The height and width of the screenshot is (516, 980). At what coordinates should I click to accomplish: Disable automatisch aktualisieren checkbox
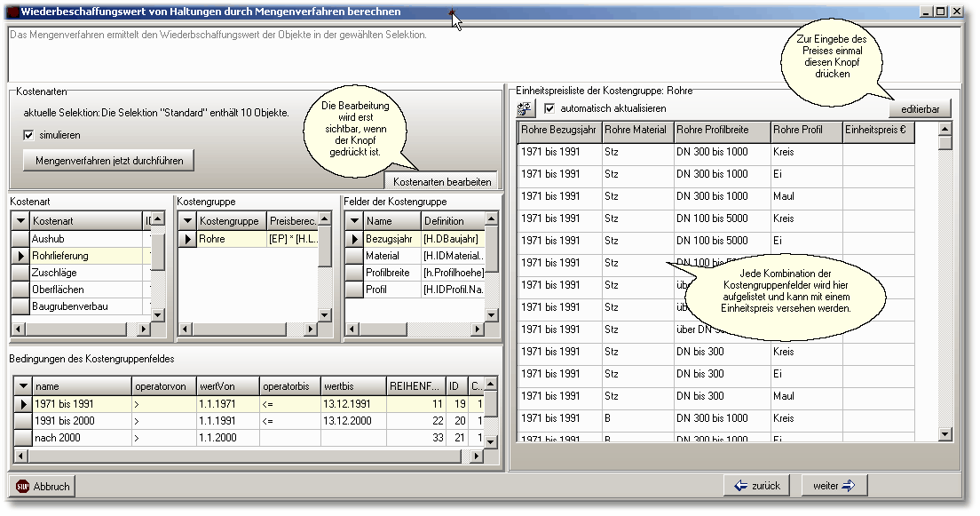[549, 108]
